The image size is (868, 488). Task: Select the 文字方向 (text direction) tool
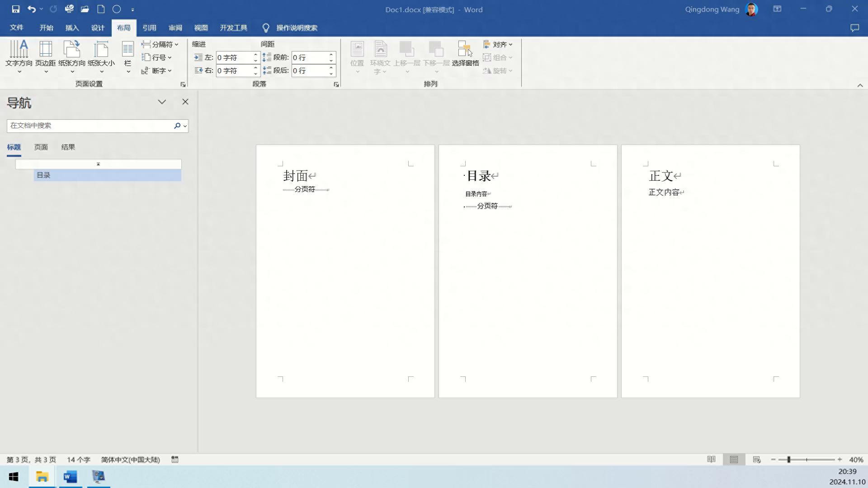19,56
